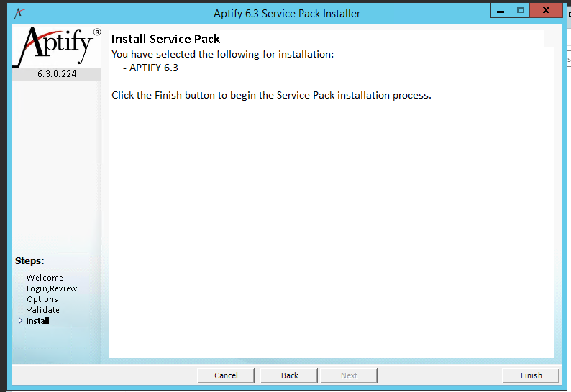The width and height of the screenshot is (571, 392).
Task: Click the Install Service Pack heading
Action: click(165, 39)
